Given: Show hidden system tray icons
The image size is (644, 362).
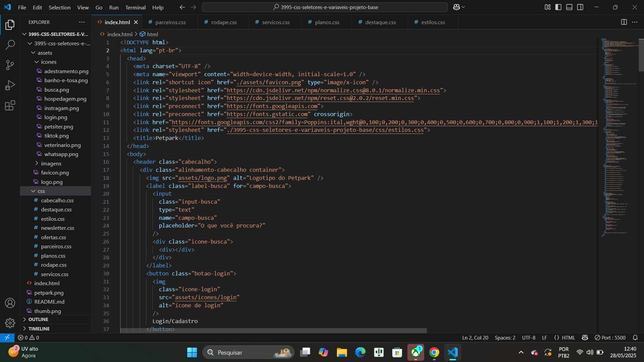Looking at the screenshot, I should coord(521,352).
